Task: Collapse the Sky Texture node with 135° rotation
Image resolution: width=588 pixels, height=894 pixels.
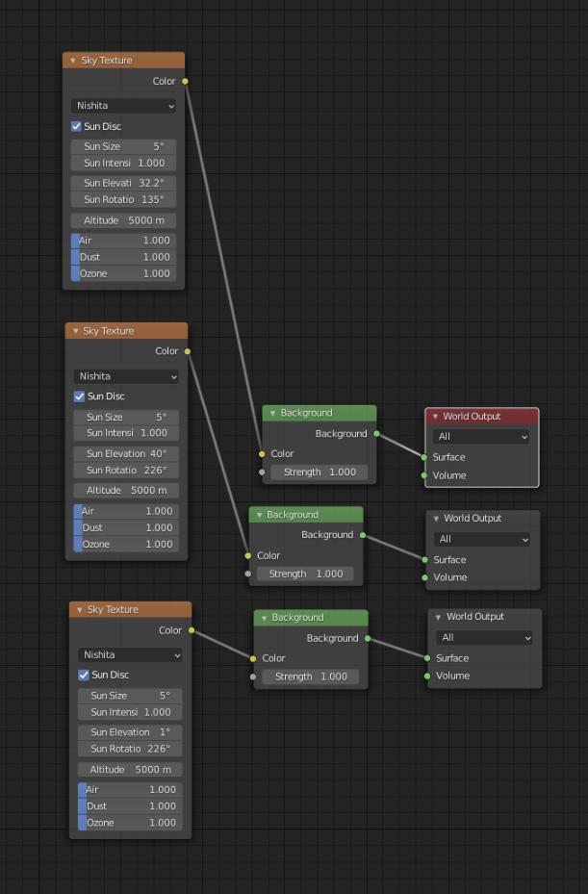Action: pos(72,61)
